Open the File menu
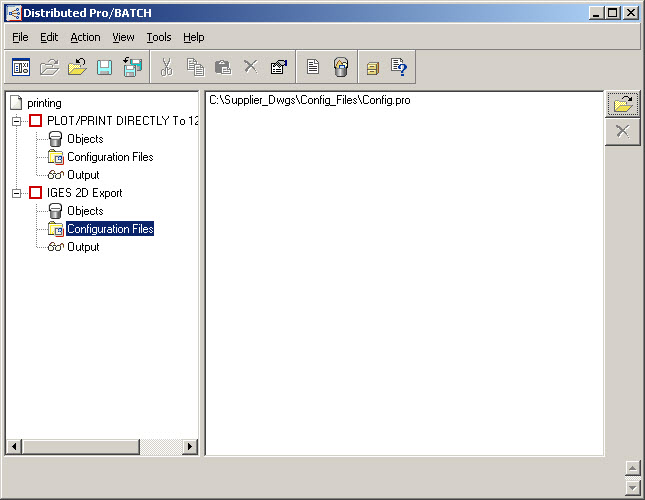 click(x=20, y=37)
